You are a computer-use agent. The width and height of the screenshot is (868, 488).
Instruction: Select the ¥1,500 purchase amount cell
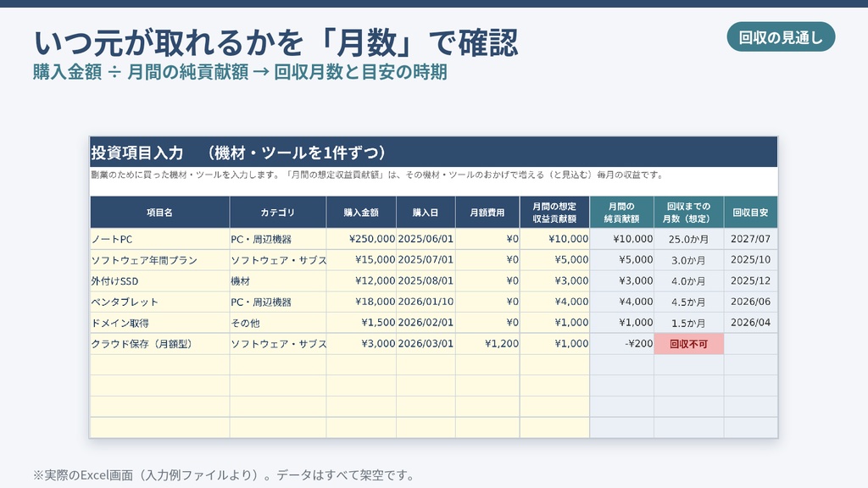(361, 323)
